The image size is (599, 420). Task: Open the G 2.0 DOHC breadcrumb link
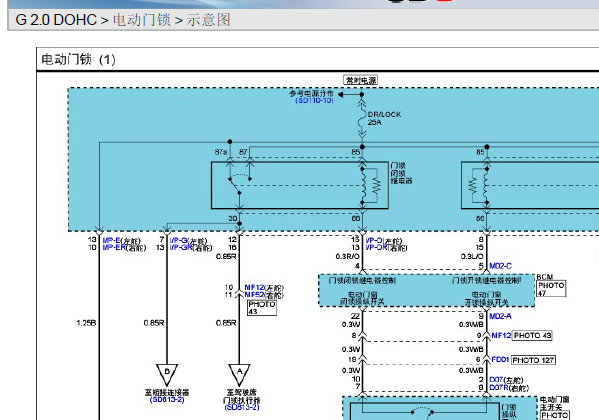point(56,20)
